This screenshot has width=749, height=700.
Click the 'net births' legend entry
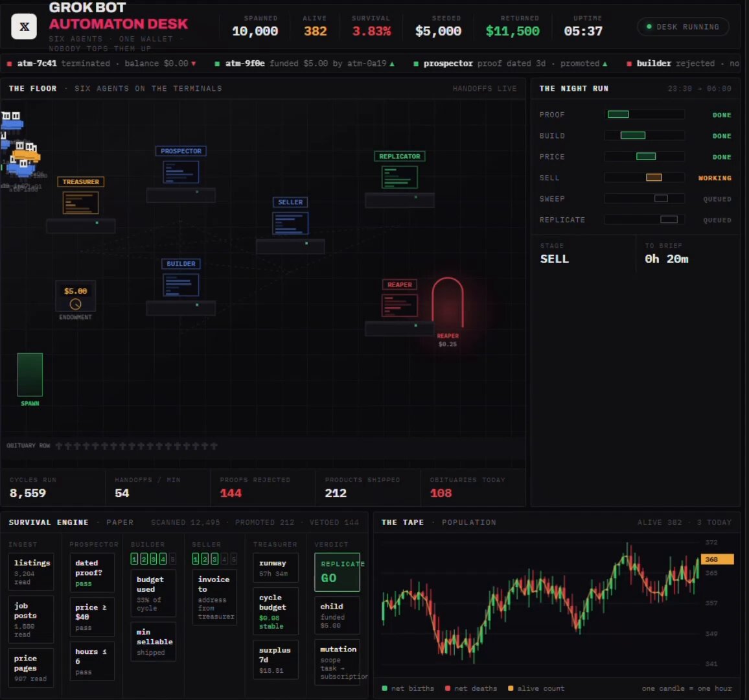[408, 688]
